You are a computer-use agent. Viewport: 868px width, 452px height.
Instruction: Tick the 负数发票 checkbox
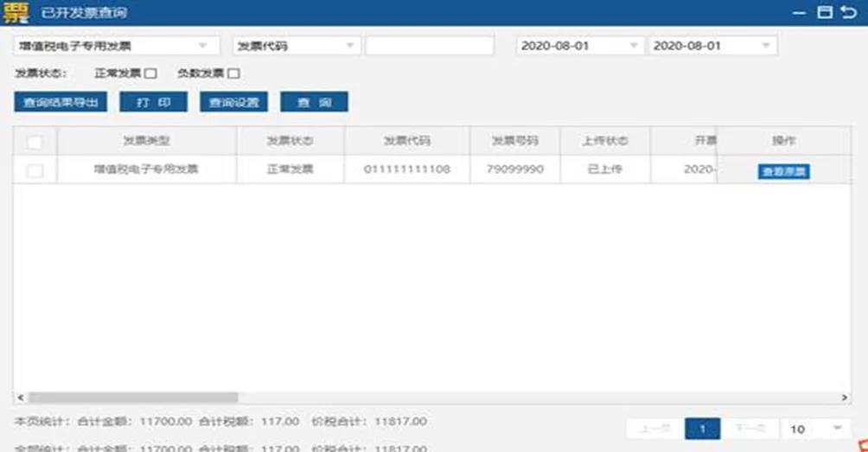point(233,73)
